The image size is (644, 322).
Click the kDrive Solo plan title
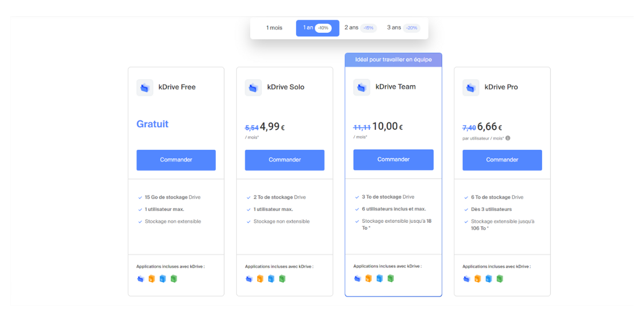click(x=286, y=87)
